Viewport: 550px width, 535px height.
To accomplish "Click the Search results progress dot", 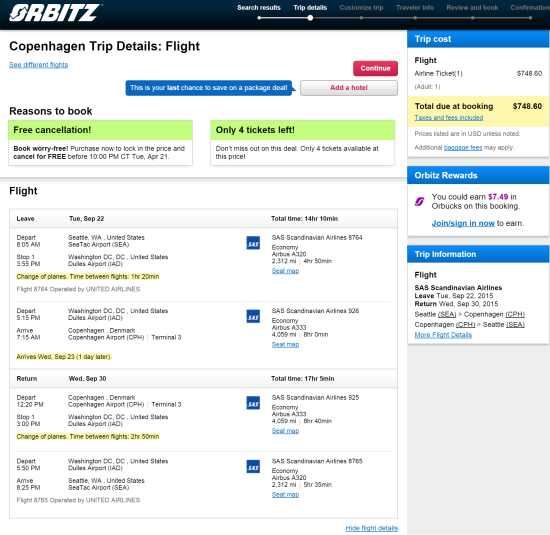I will coord(259,18).
